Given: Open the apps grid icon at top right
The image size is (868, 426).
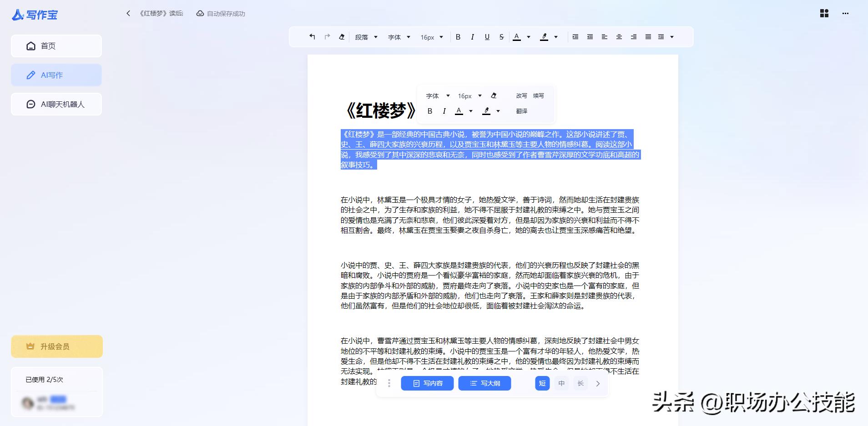Looking at the screenshot, I should point(823,13).
